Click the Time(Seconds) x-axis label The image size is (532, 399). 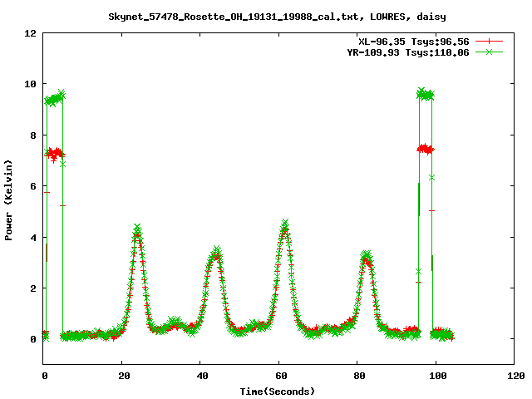tap(277, 392)
